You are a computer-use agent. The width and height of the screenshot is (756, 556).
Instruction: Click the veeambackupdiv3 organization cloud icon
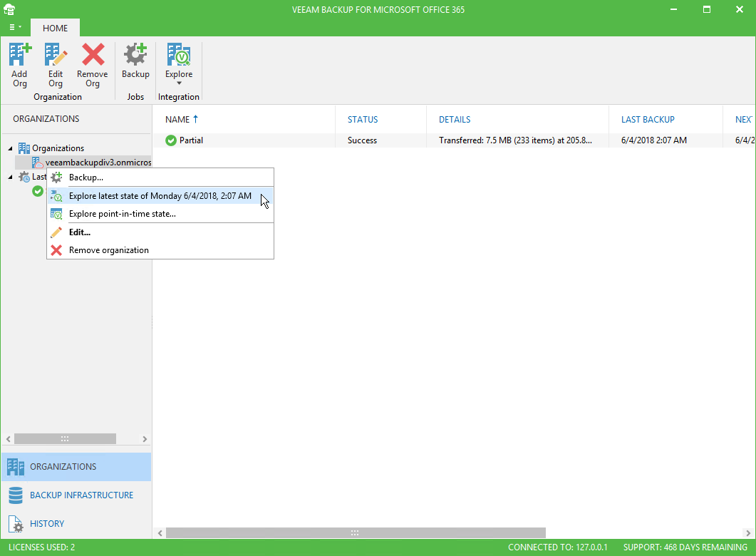[38, 163]
